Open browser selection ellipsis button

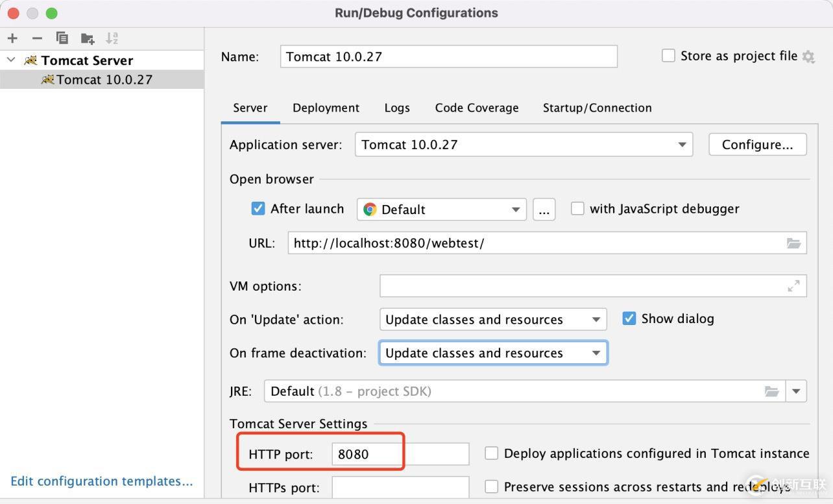pos(544,210)
